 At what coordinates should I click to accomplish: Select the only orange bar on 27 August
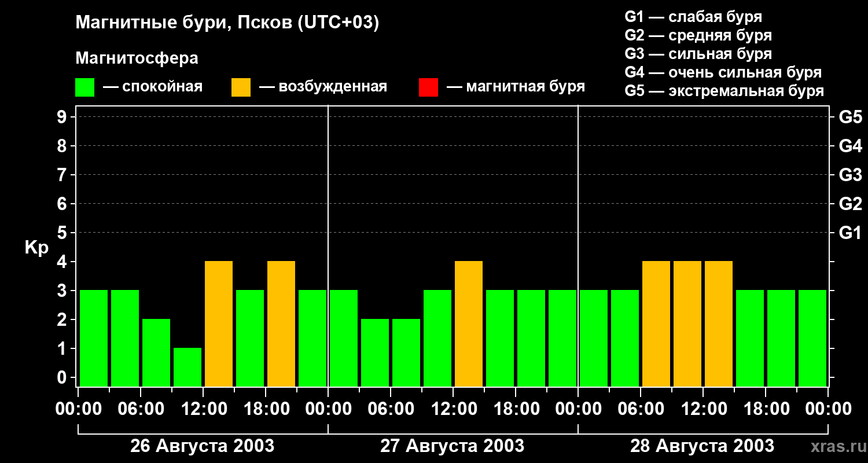(x=469, y=324)
